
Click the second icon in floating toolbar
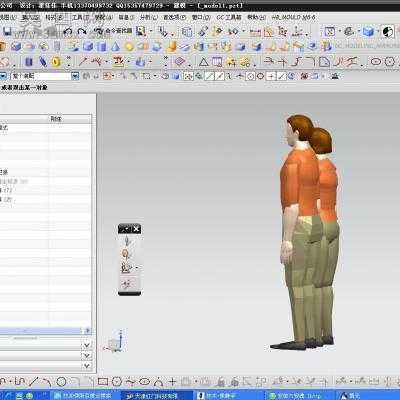[x=126, y=254]
